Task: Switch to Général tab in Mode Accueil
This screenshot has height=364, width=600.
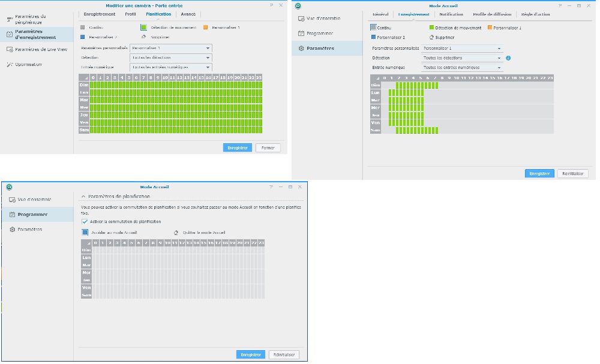Action: click(x=380, y=14)
